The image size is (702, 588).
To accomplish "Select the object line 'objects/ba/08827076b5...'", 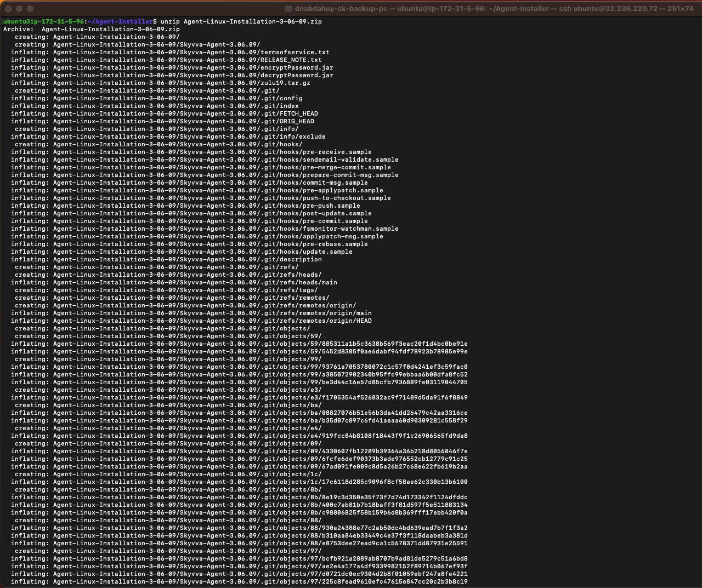I will pos(239,413).
